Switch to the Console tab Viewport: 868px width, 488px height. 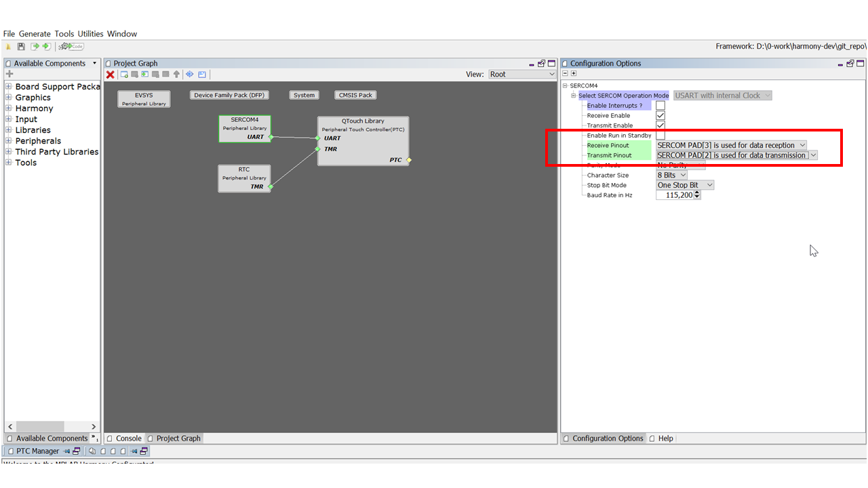pyautogui.click(x=124, y=439)
